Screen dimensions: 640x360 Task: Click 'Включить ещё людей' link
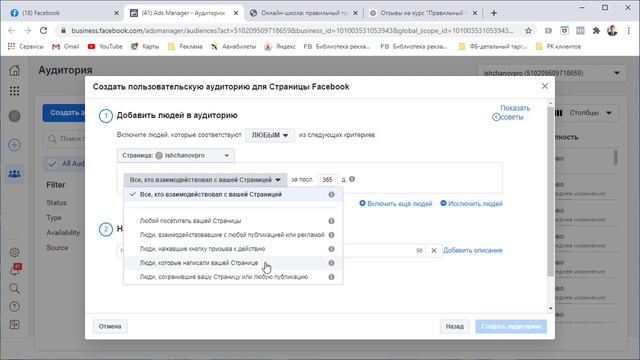coord(396,204)
